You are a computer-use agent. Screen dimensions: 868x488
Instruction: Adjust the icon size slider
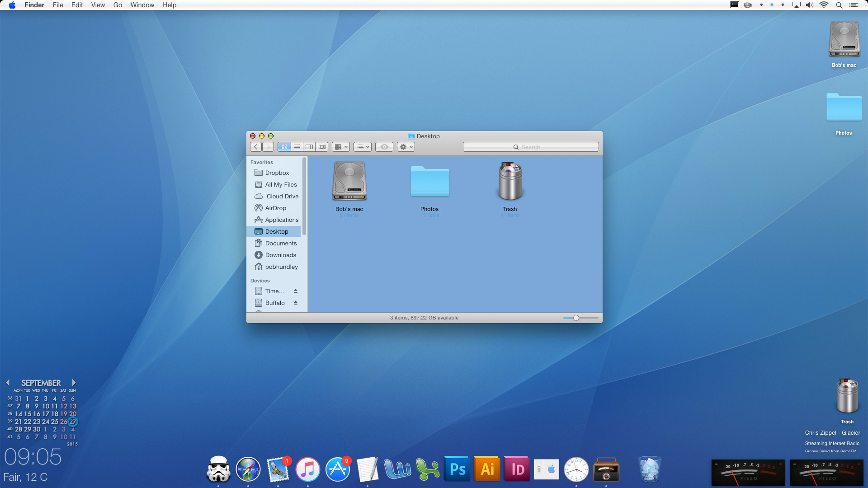point(576,318)
